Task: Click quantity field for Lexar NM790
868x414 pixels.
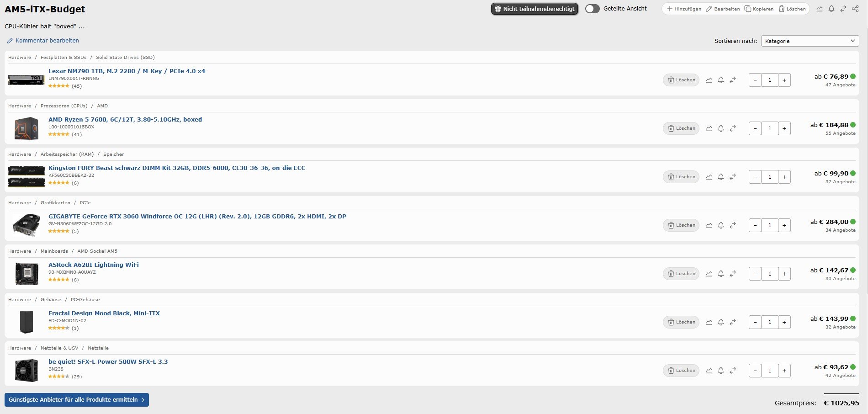Action: pos(770,80)
